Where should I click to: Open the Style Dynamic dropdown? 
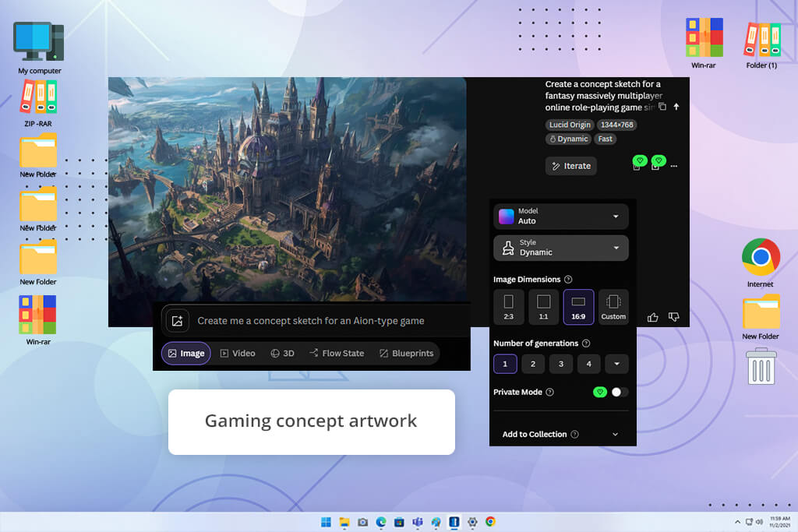561,248
